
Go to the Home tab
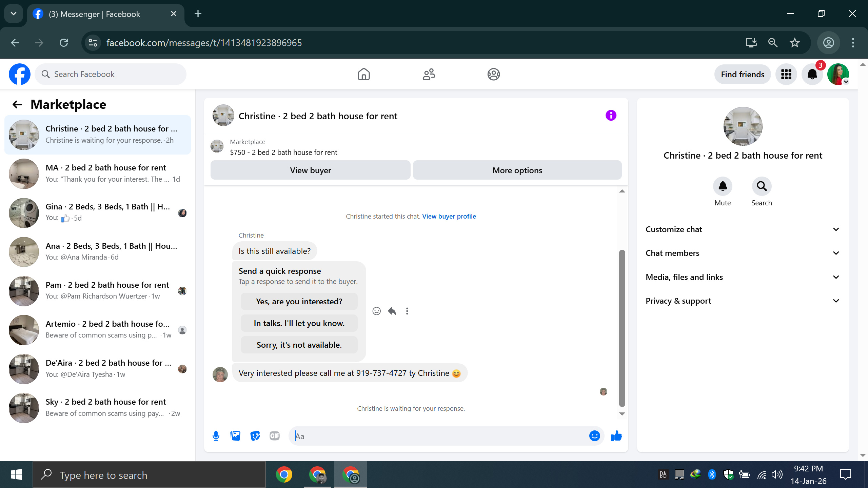[364, 74]
